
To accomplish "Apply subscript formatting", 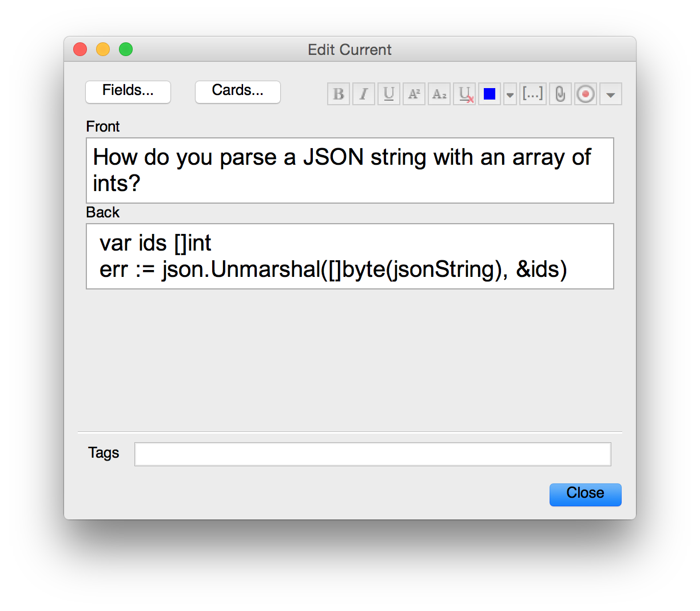I will pyautogui.click(x=439, y=94).
